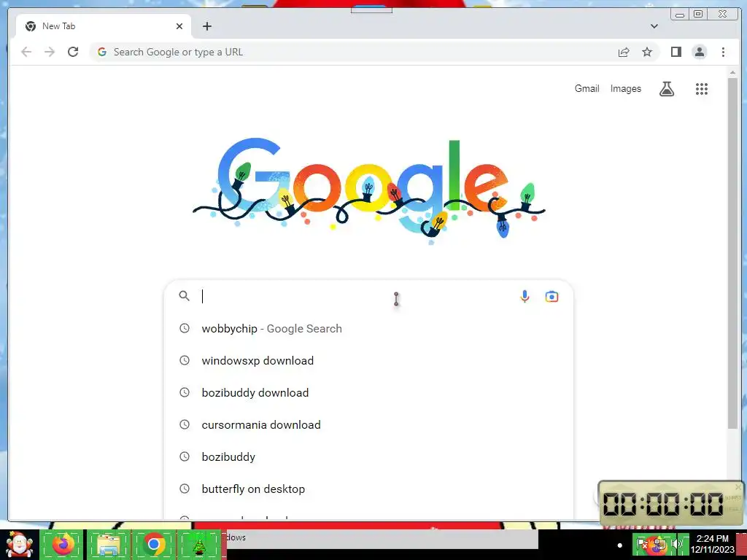
Task: Choose windowsxp download suggestion
Action: [368, 360]
